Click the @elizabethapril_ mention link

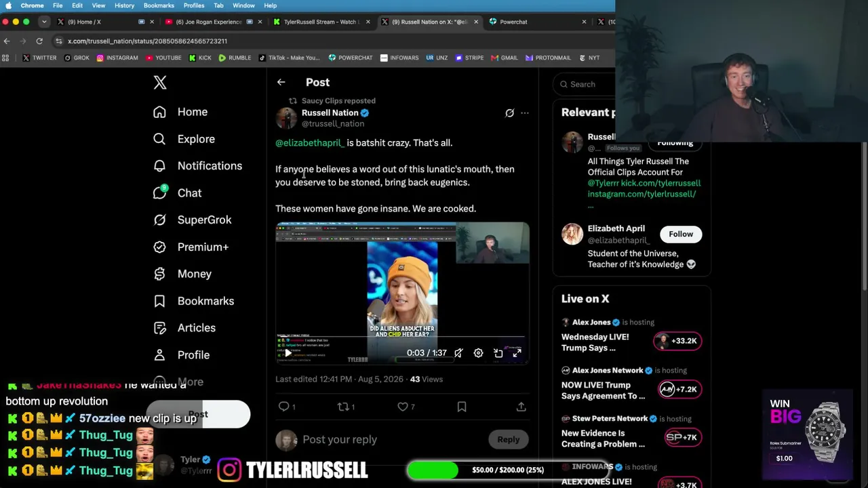coord(310,143)
